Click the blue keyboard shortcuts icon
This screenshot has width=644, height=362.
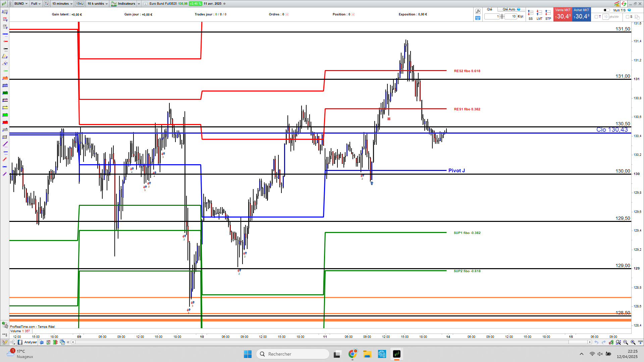click(x=478, y=18)
